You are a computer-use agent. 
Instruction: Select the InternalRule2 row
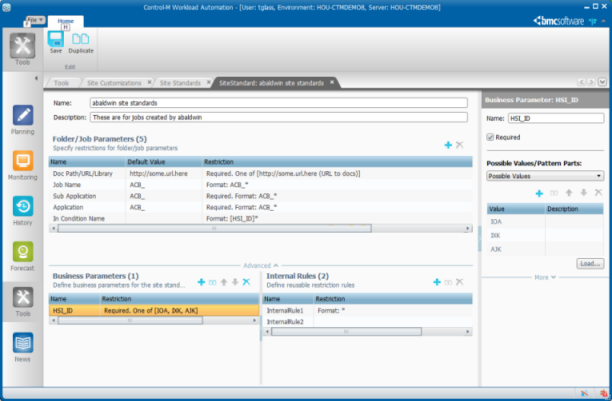367,322
